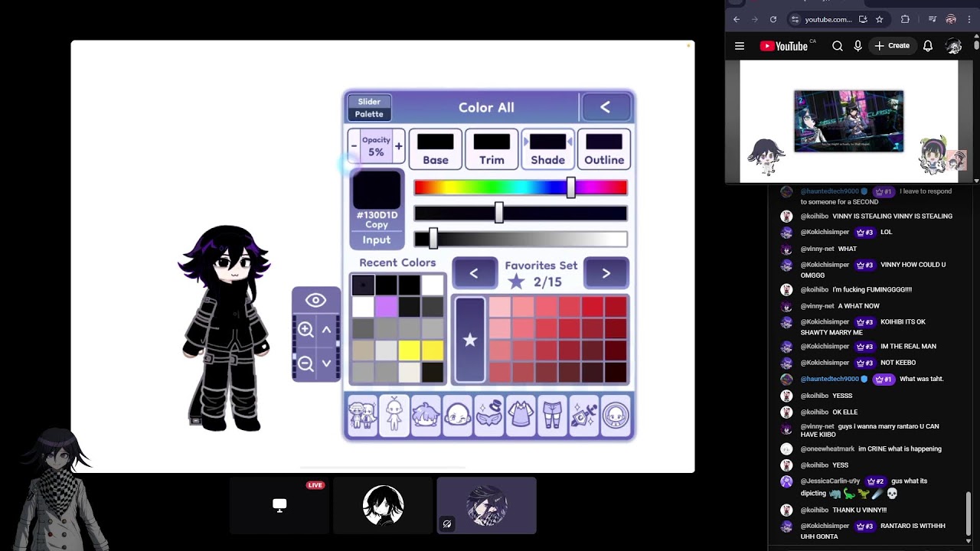Click the browser address bar youtube.com
980x551 pixels.
pos(828,19)
